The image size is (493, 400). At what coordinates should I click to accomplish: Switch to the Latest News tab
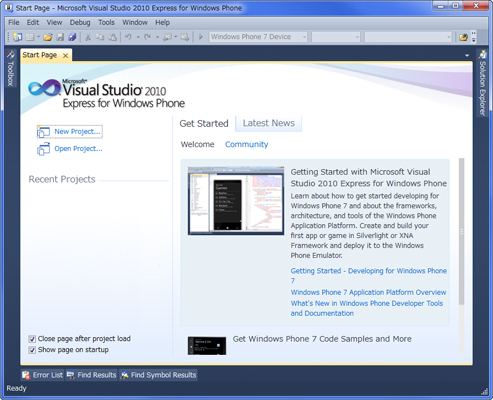(x=269, y=123)
